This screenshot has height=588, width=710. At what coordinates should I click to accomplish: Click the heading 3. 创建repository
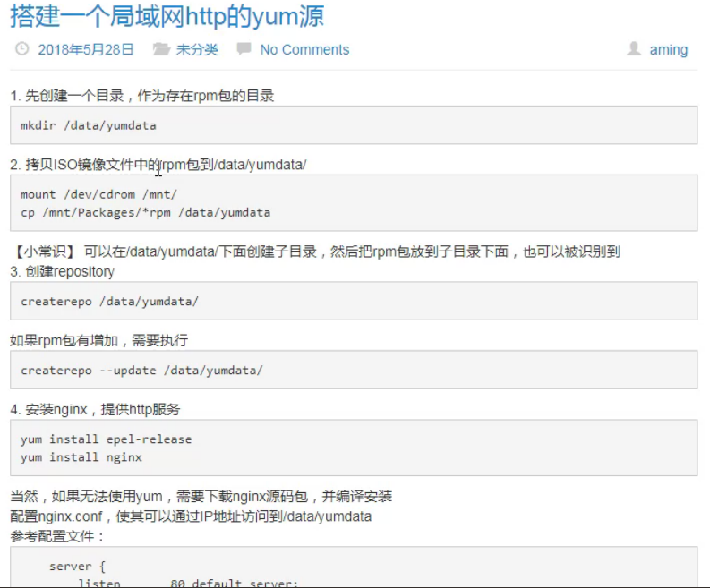63,271
